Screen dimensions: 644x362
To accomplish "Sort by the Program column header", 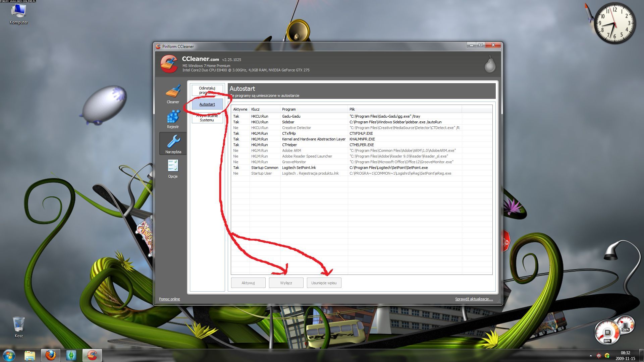I will pos(314,109).
